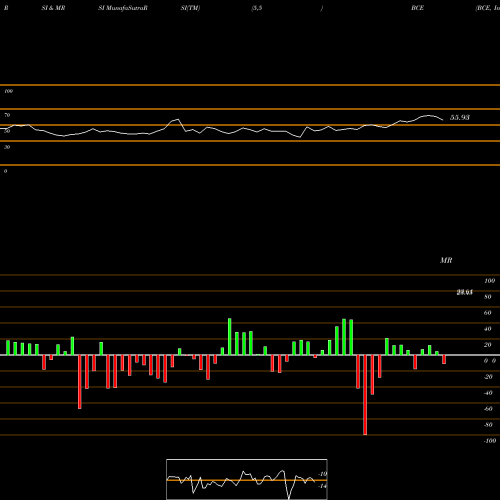
Task: Click the '(5,5' parameter text in header
Action: [x=257, y=8]
